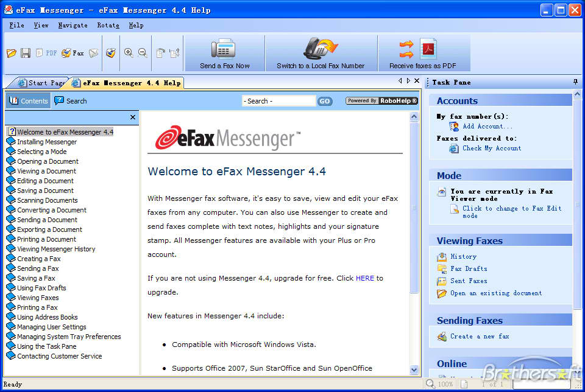Image resolution: width=585 pixels, height=392 pixels.
Task: Select Welcome to eFax Messenger 4.4 topic
Action: 61,132
